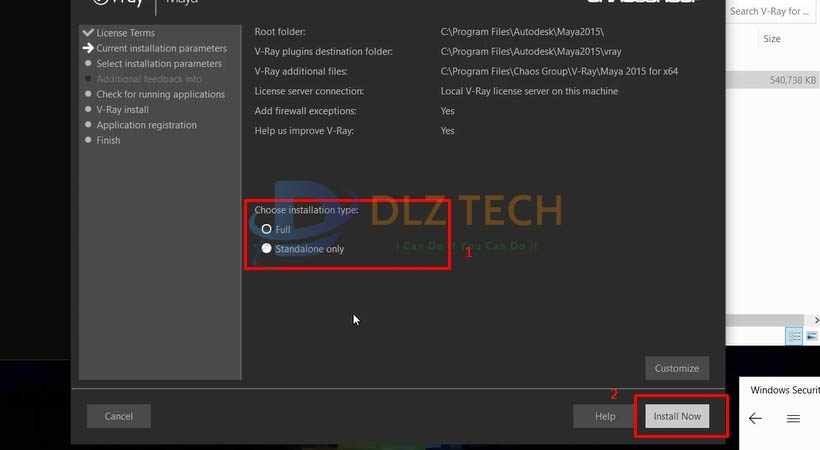Screen dimensions: 820x450
Task: Click Root folder path value
Action: tap(522, 32)
